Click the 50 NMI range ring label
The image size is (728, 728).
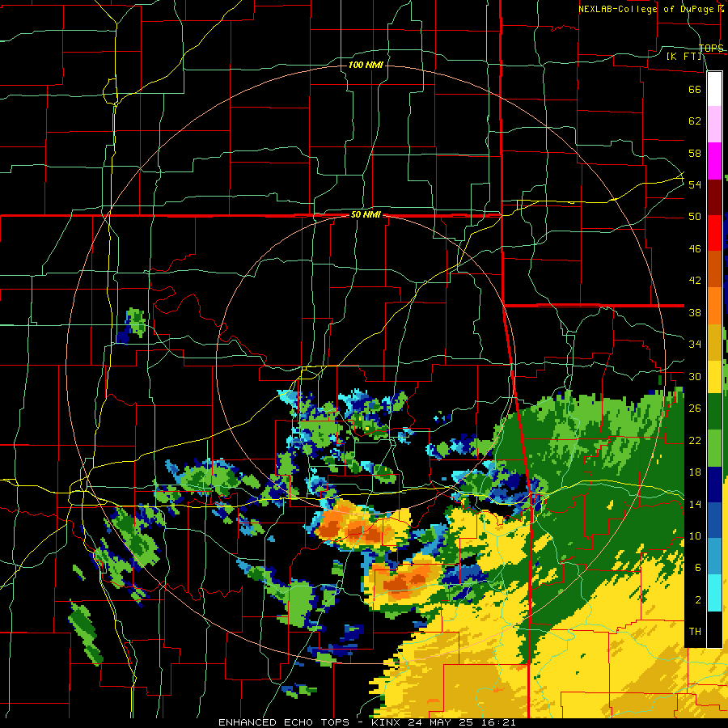[366, 214]
